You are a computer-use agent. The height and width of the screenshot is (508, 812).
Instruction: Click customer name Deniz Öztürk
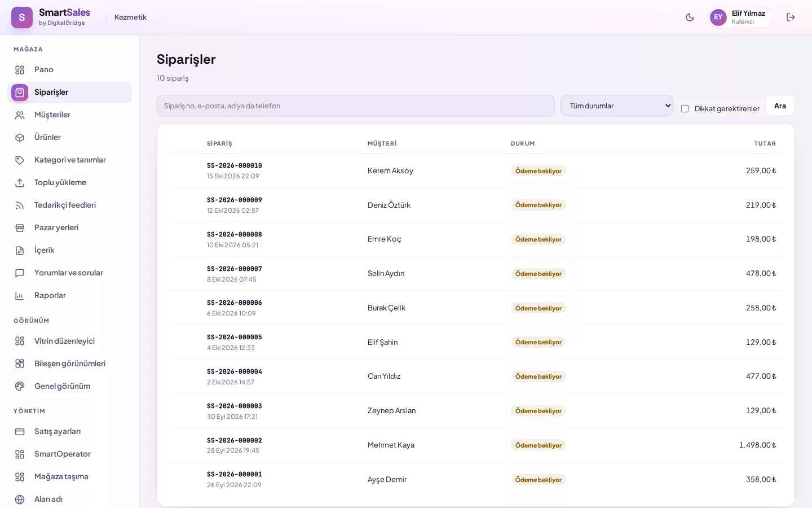click(389, 205)
